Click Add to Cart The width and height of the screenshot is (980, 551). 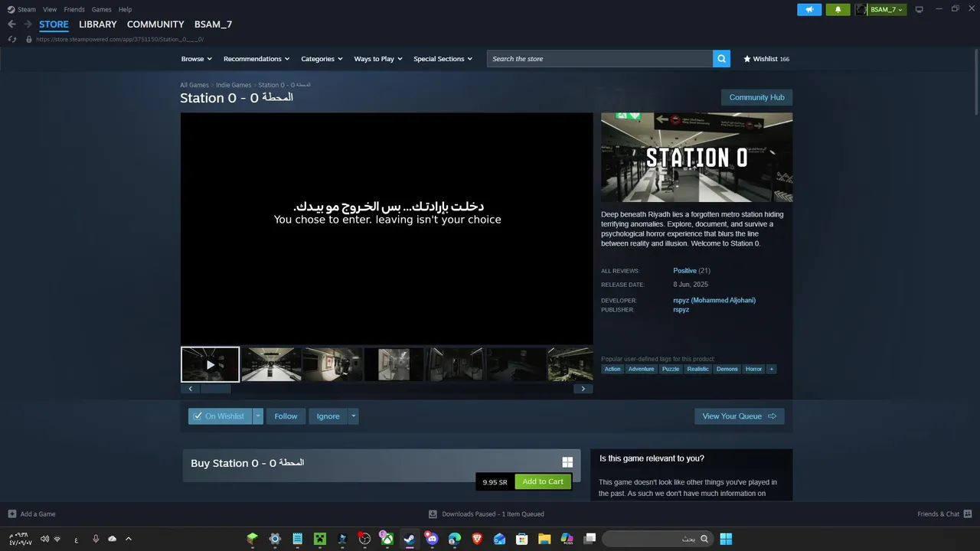(543, 481)
